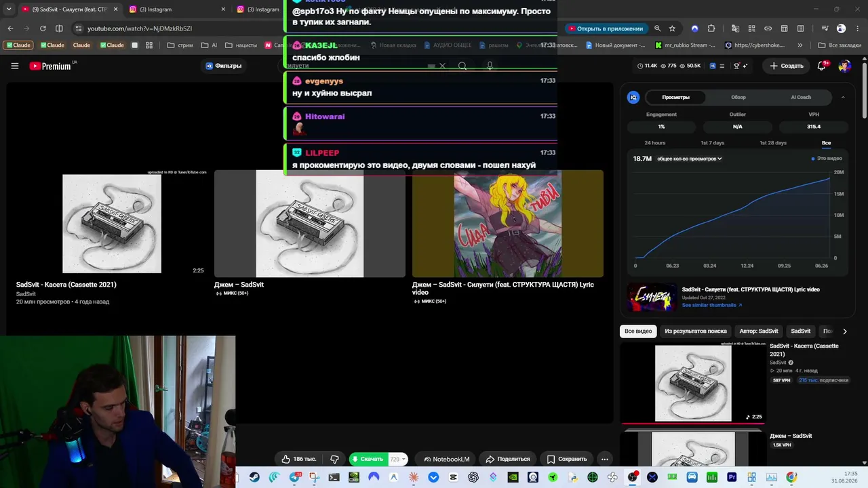
Task: Switch to the SadSvit YouTube browser tab
Action: 69,9
